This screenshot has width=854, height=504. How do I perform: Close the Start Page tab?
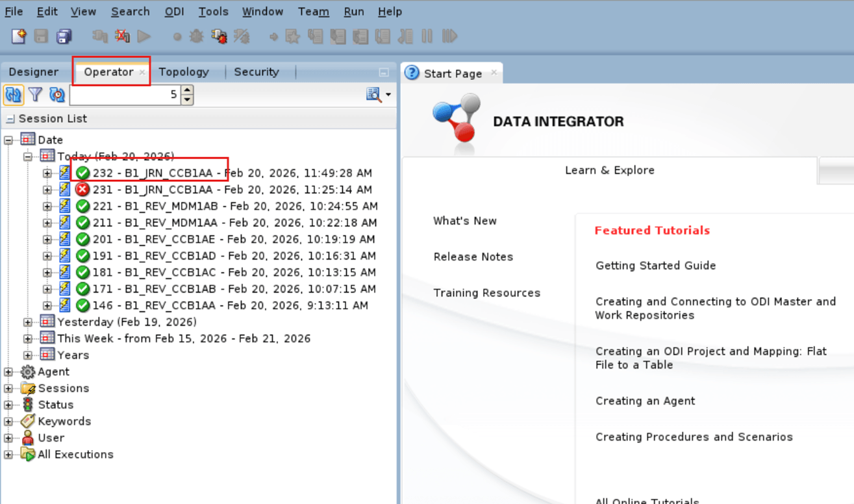(x=494, y=73)
